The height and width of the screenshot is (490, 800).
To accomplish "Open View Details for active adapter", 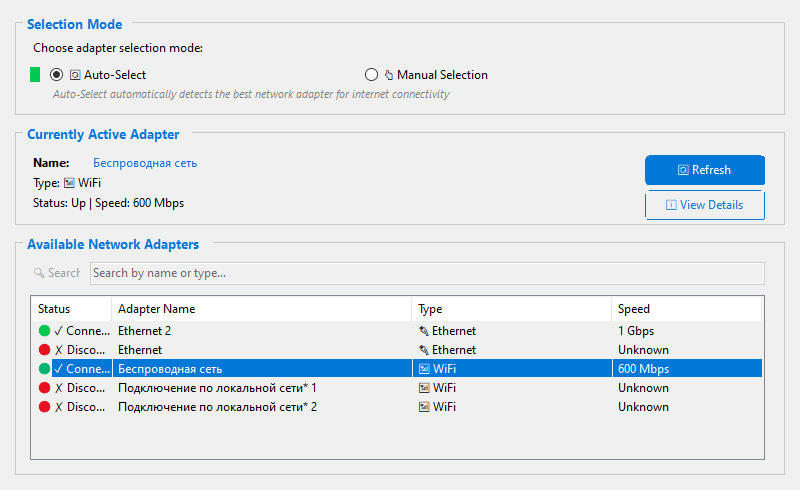I will 705,205.
